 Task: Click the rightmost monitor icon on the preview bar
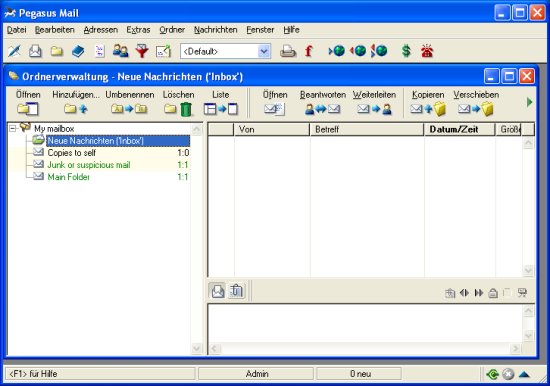coord(522,293)
